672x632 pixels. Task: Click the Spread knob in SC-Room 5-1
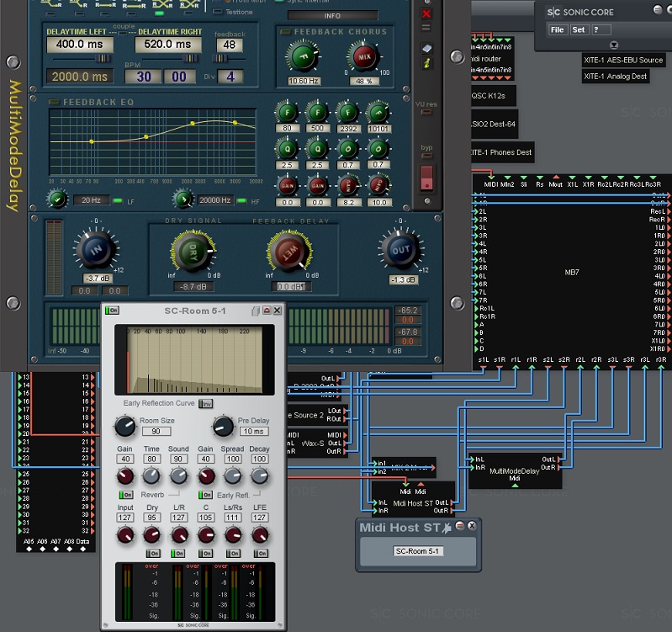(x=232, y=475)
